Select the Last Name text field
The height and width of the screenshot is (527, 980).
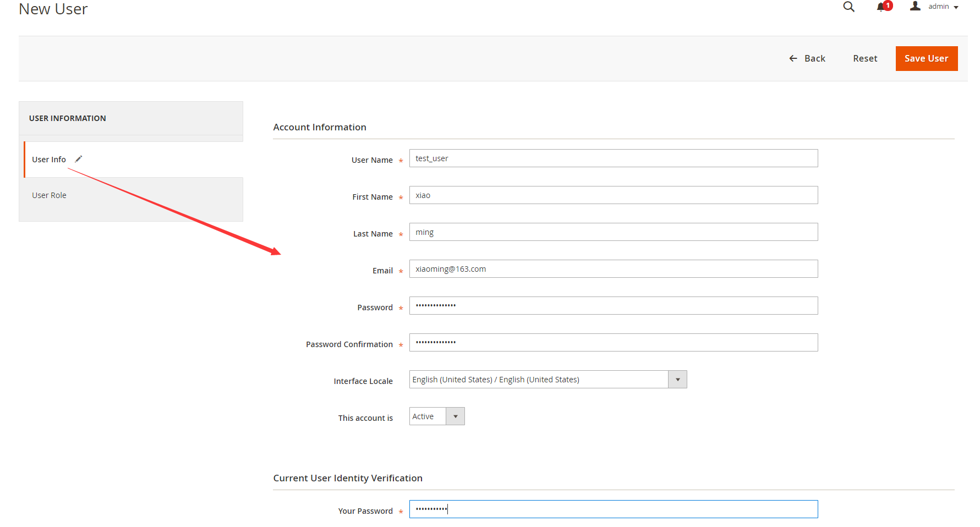613,232
